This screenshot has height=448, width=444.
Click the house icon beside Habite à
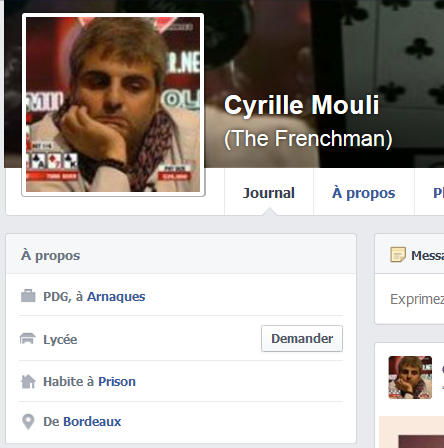click(28, 381)
